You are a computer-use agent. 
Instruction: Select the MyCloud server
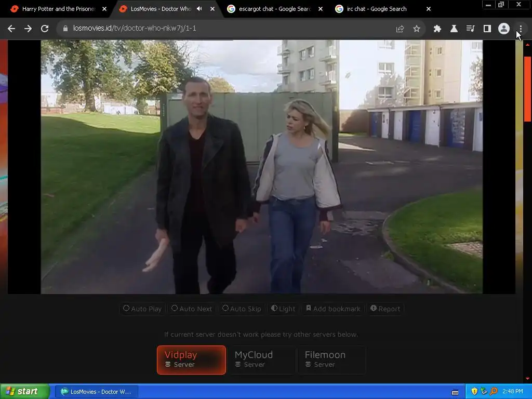pos(261,360)
